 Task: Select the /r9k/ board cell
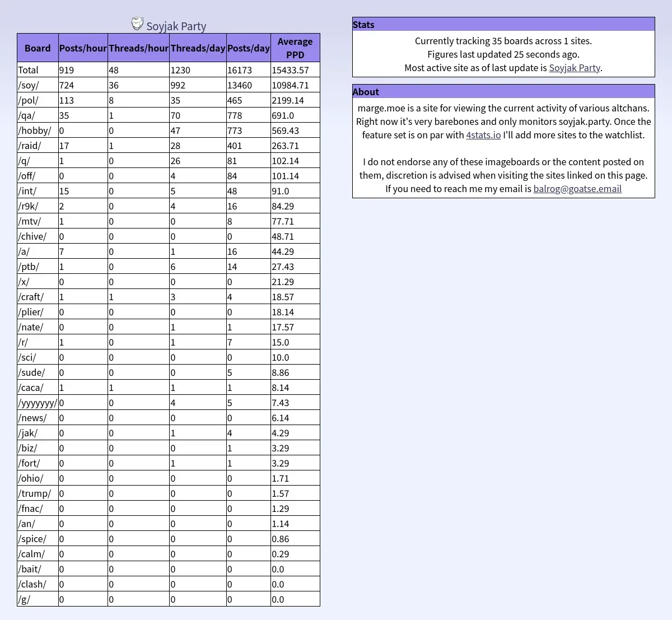[38, 206]
